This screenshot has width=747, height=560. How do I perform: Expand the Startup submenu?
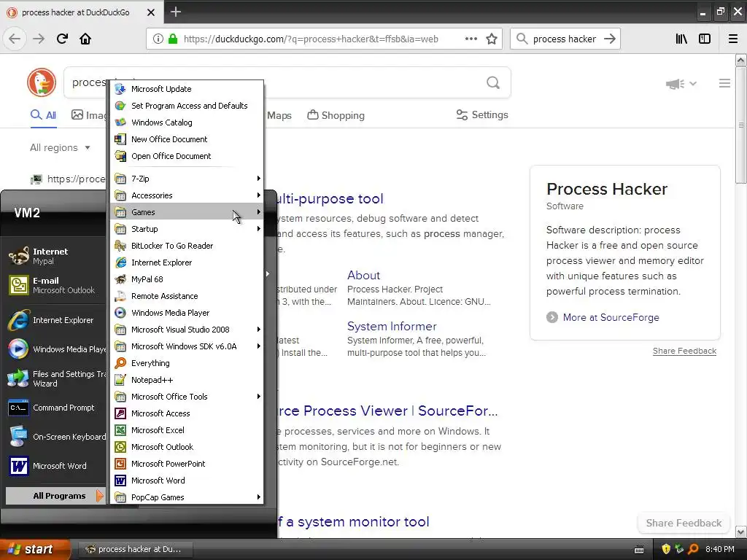pyautogui.click(x=187, y=228)
